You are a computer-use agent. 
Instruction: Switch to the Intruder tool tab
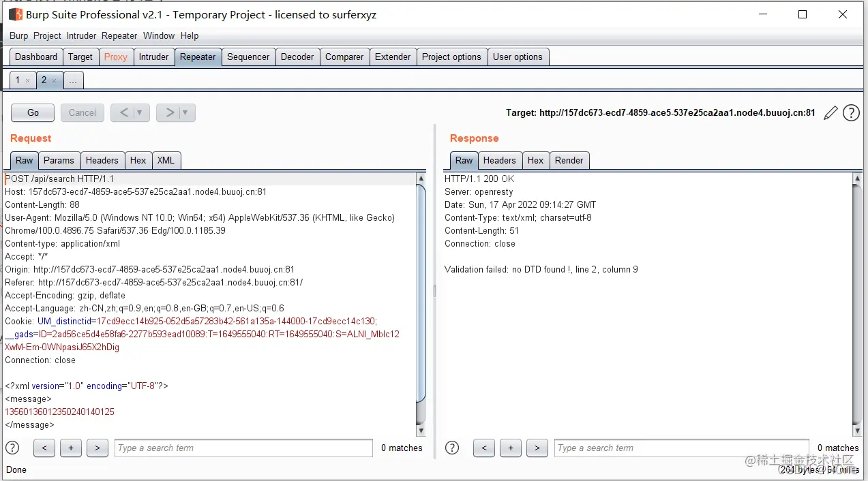pyautogui.click(x=154, y=57)
